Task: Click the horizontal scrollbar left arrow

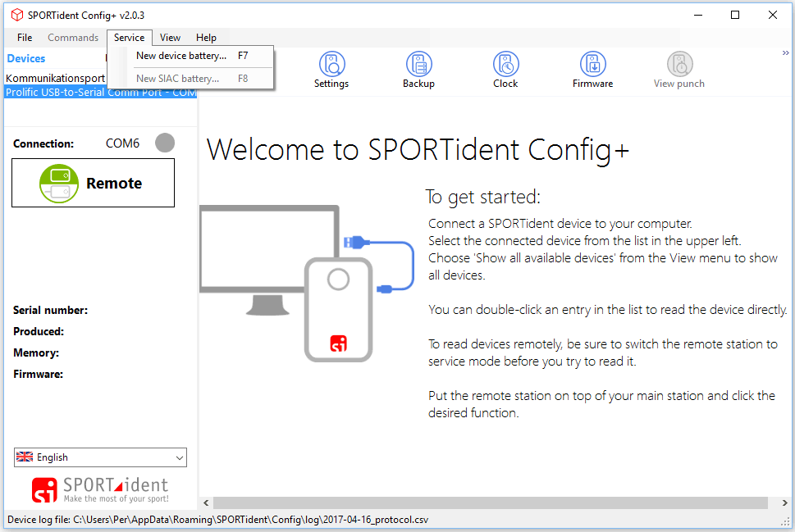Action: (206, 503)
